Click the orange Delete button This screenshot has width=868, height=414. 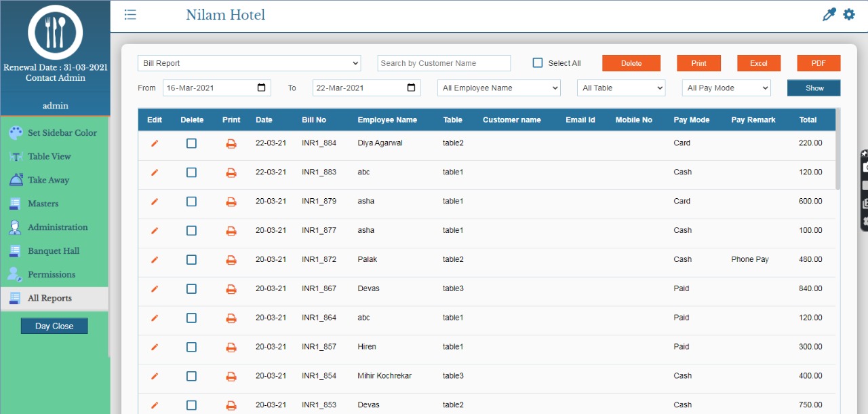pos(631,63)
